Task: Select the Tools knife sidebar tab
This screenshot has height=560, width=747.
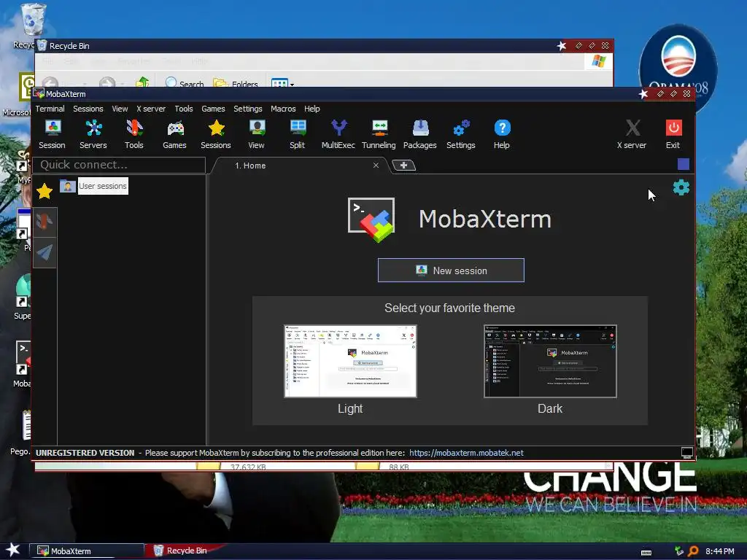Action: (44, 222)
